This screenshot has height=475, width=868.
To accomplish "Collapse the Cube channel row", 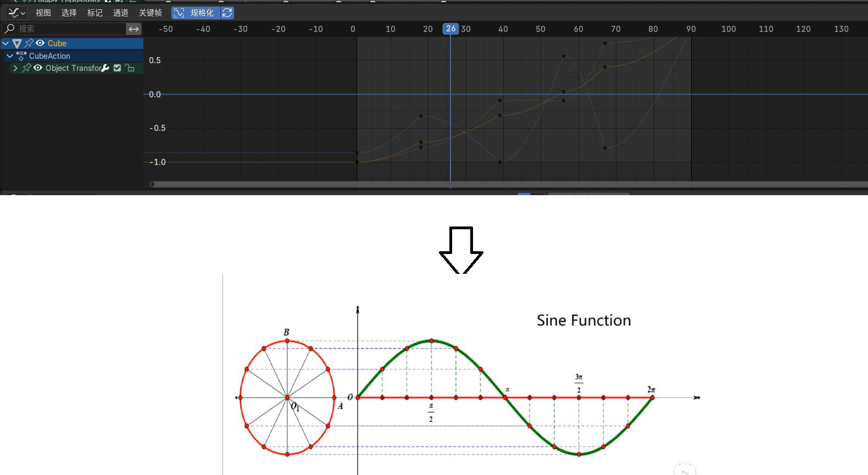I will click(x=6, y=43).
